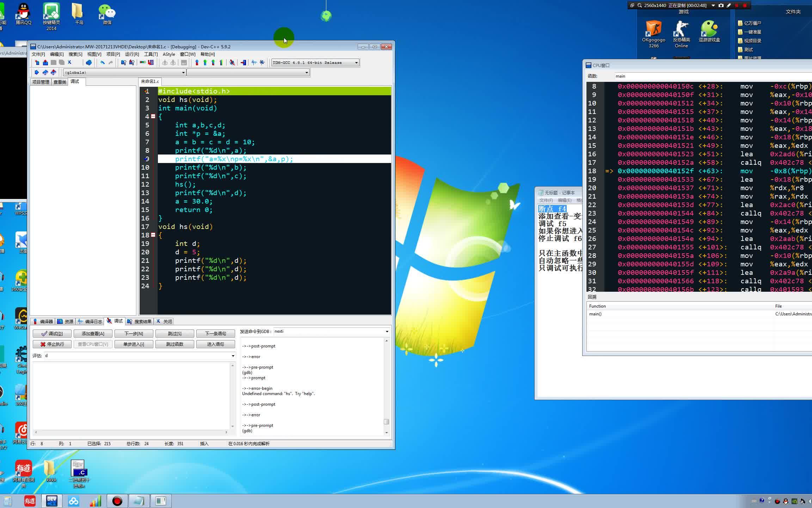The width and height of the screenshot is (812, 508).
Task: Click the red-lined indent list toolbar icon
Action: click(x=151, y=62)
